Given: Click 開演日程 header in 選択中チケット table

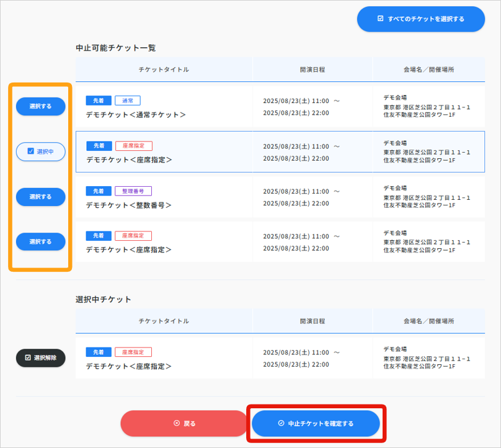Looking at the screenshot, I should point(312,321).
